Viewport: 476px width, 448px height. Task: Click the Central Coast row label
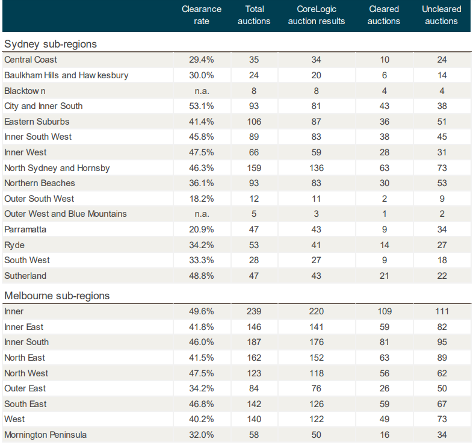pos(31,60)
